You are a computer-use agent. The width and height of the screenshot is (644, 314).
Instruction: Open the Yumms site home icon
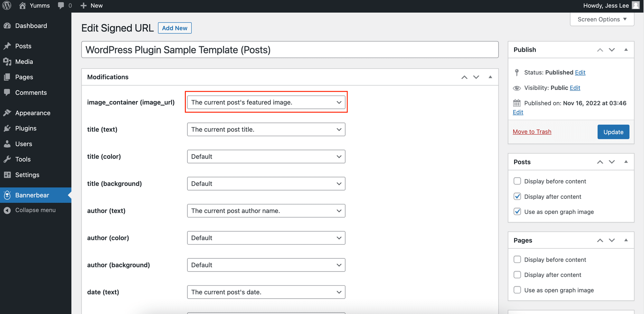(x=23, y=5)
